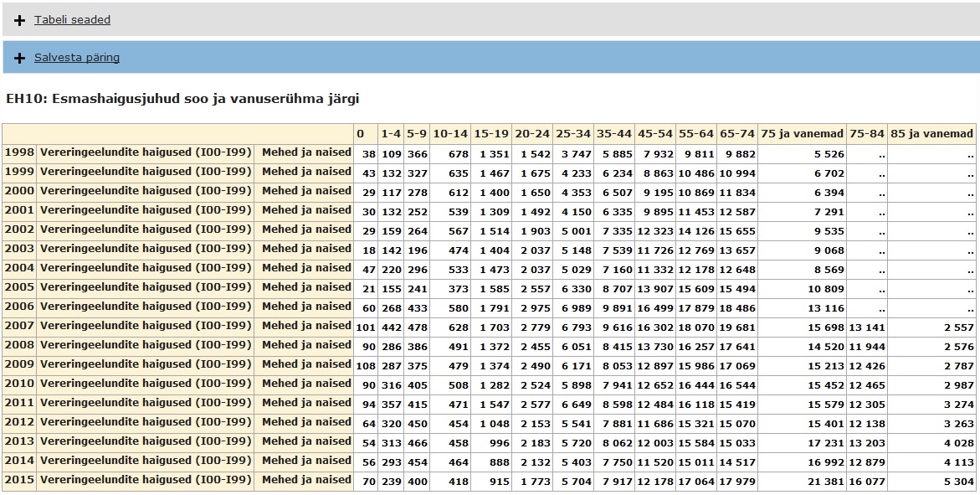The image size is (980, 495).
Task: Click Mehed ja naised in the 2003 row
Action: point(306,249)
